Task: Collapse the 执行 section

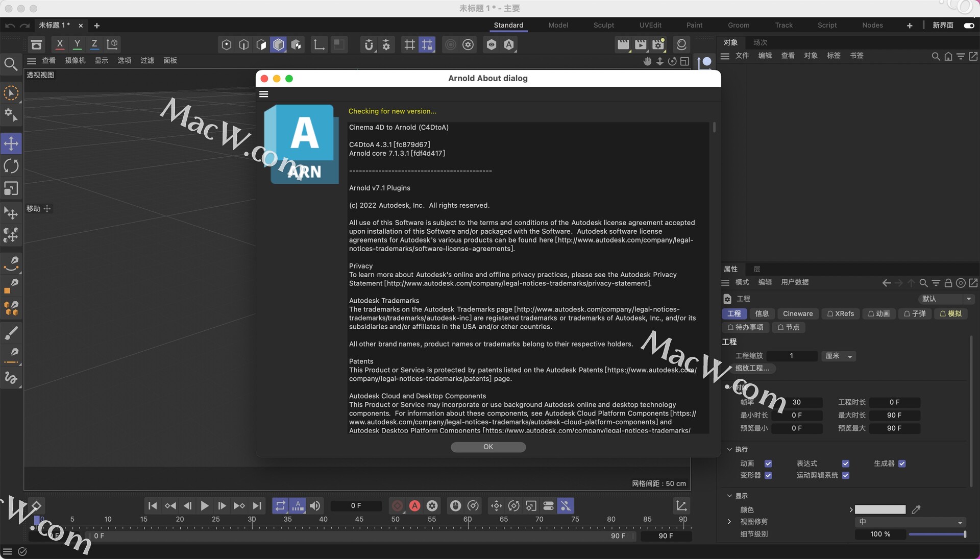Action: [729, 449]
